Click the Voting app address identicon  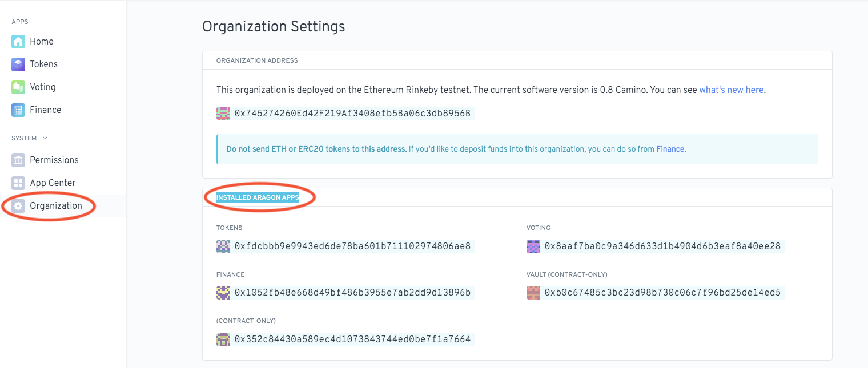click(533, 246)
